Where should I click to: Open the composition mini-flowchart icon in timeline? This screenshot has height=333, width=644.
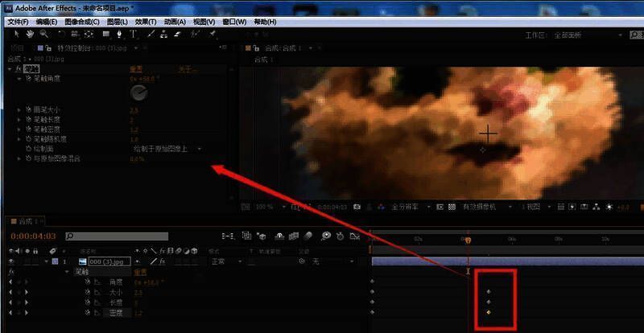coord(228,236)
